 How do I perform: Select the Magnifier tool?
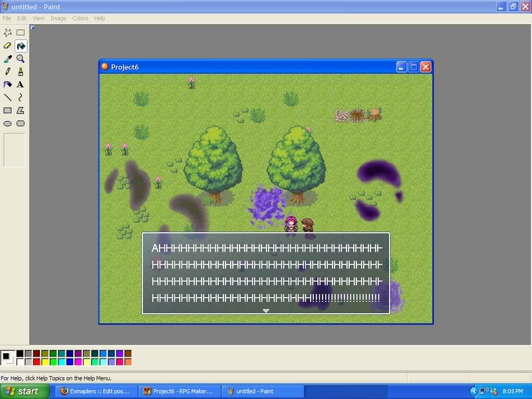[21, 59]
